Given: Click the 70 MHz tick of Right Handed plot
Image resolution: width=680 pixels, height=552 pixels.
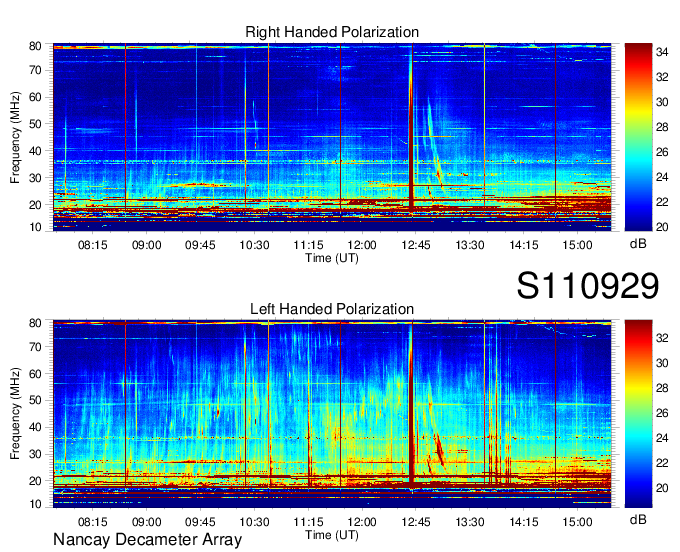Looking at the screenshot, I should click(35, 70).
